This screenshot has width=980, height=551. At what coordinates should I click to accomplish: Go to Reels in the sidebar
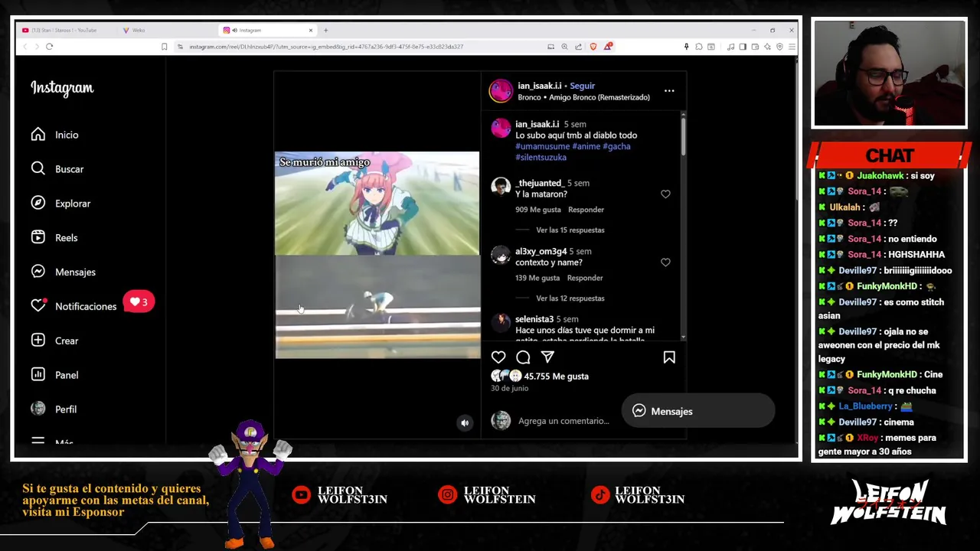(54, 238)
